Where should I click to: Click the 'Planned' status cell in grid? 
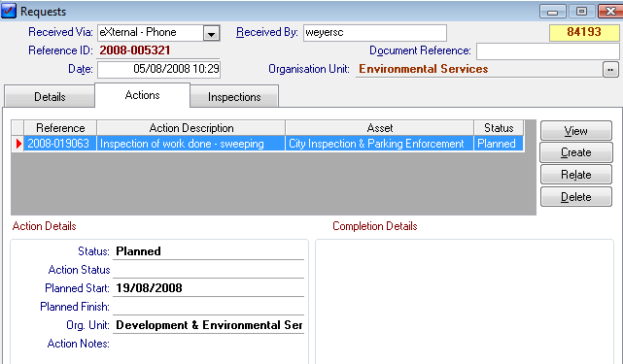(x=499, y=144)
